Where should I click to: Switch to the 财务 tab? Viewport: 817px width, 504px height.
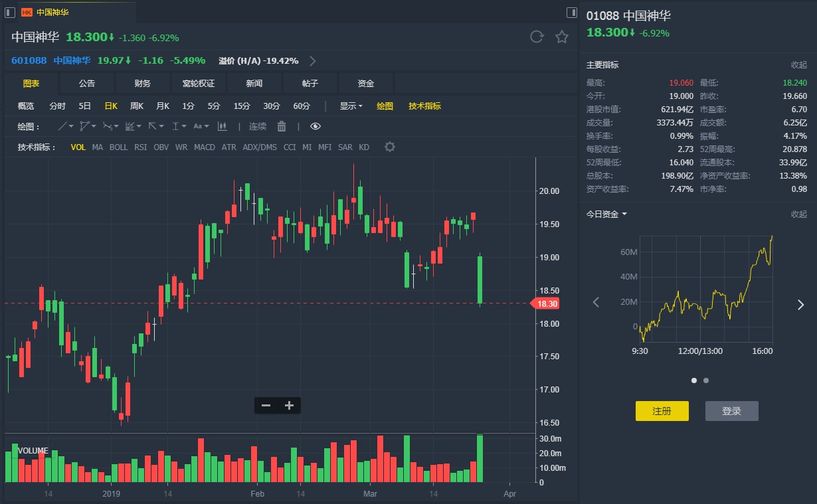pos(142,83)
